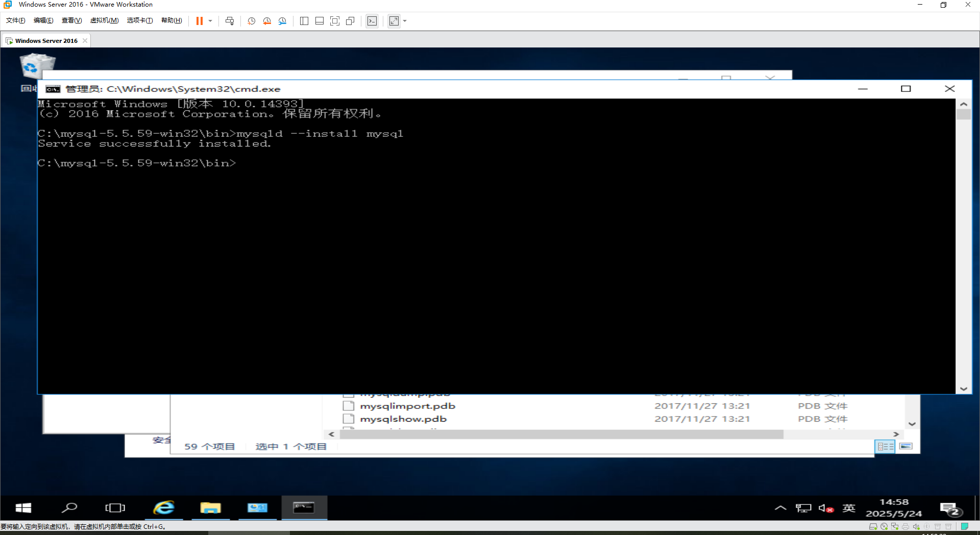
Task: Open the clock showing 14:58
Action: coord(894,508)
